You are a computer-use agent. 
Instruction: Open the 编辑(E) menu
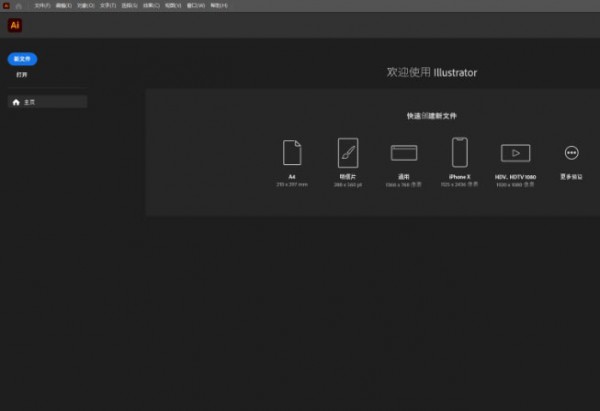pos(64,6)
